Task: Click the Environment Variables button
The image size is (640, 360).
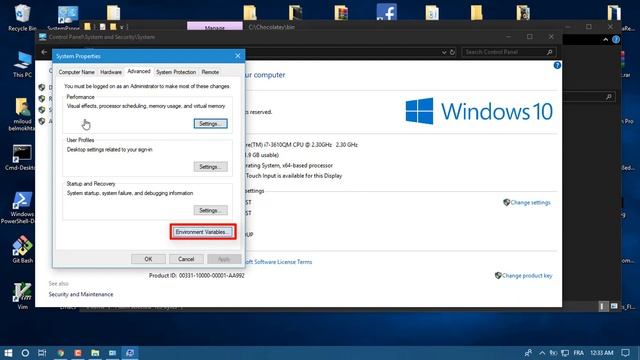Action: click(x=203, y=232)
